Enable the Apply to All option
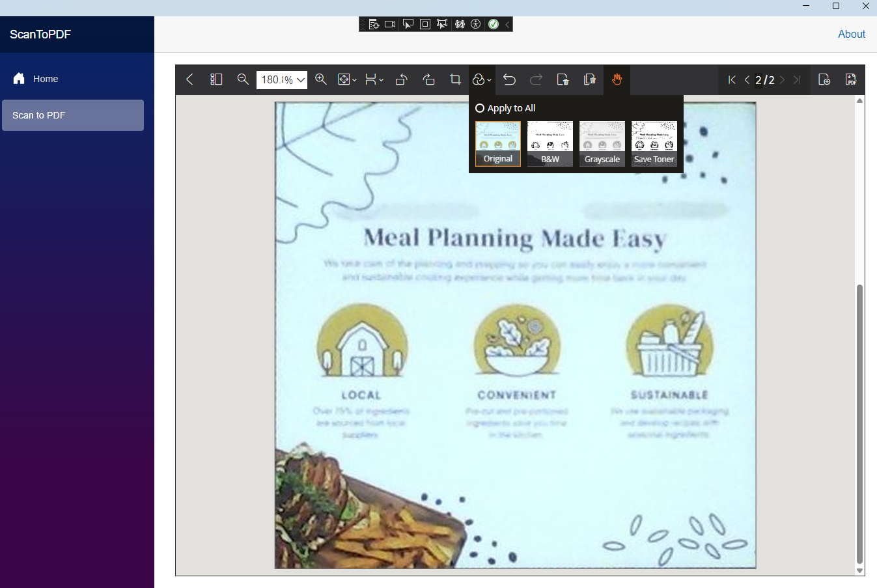Image resolution: width=877 pixels, height=588 pixels. point(480,108)
